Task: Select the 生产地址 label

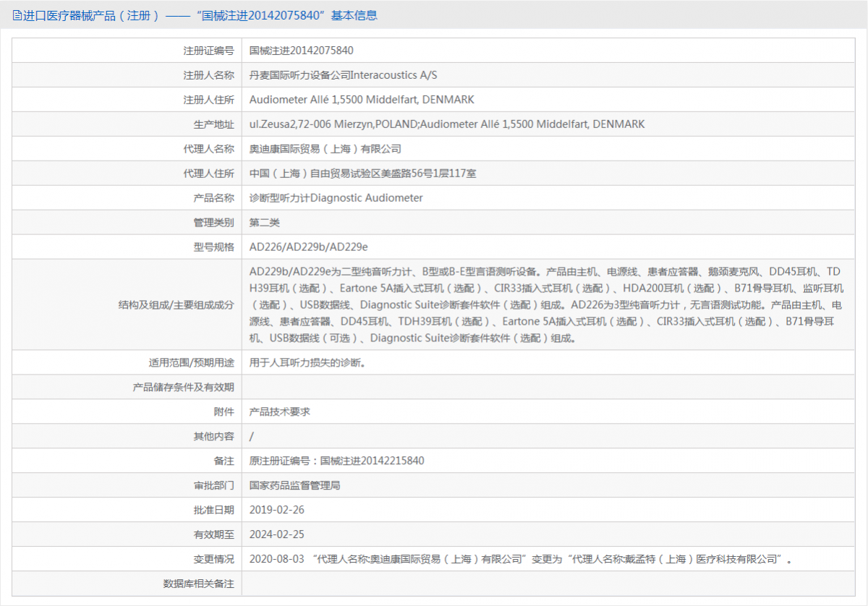Action: click(214, 124)
